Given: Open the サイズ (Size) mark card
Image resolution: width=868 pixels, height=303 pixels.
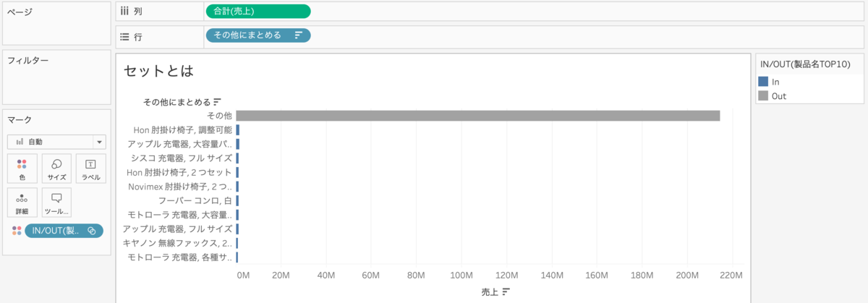Looking at the screenshot, I should [x=56, y=168].
